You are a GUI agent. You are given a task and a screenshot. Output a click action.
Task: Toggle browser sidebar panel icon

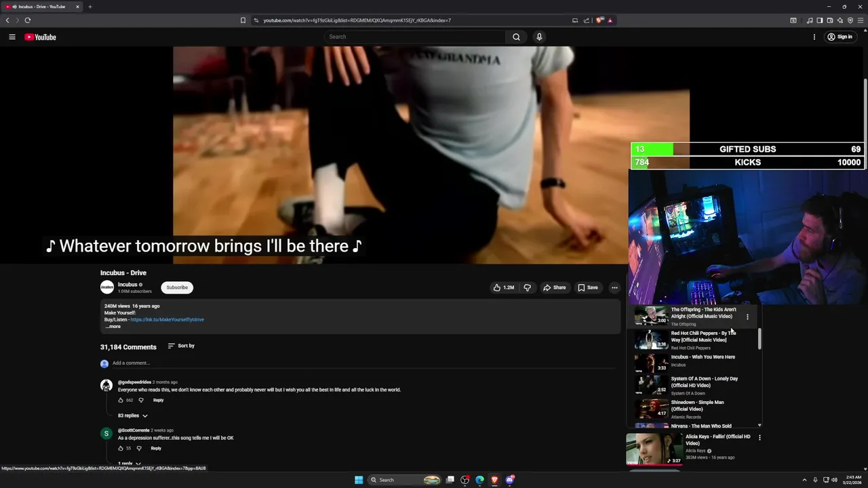pyautogui.click(x=819, y=20)
